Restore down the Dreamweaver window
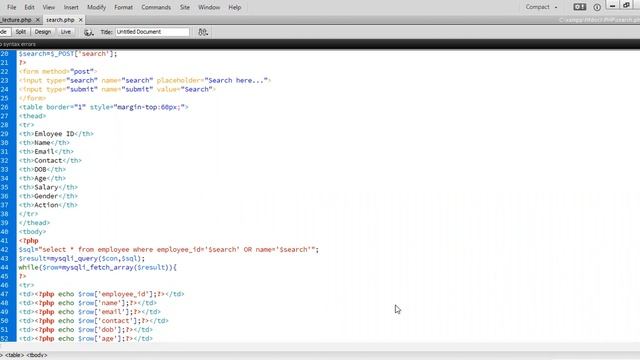640x360 pixels. point(627,5)
